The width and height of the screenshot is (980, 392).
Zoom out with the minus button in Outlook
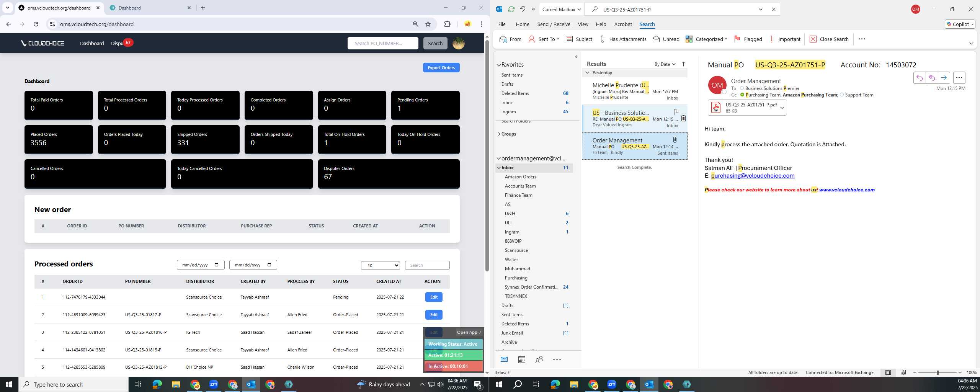tap(915, 372)
